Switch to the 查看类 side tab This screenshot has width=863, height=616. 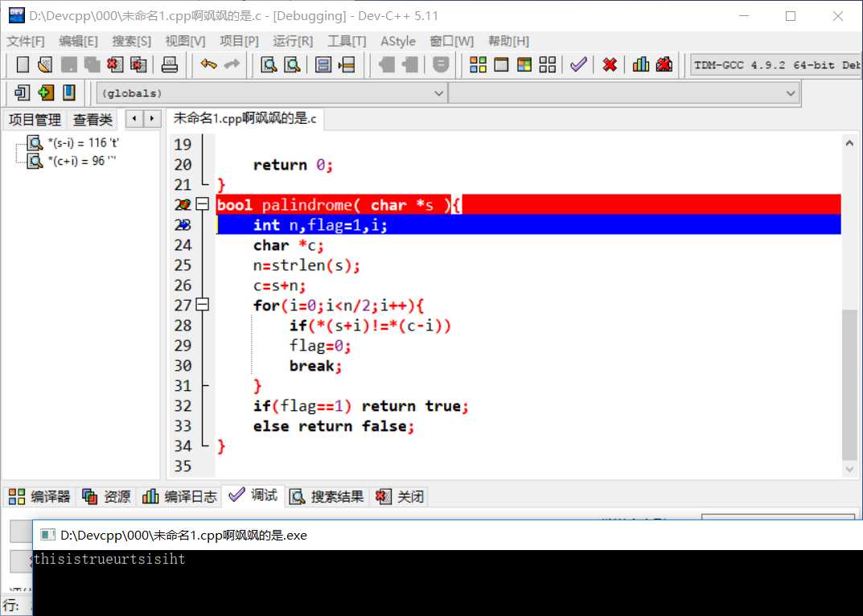pyautogui.click(x=92, y=120)
